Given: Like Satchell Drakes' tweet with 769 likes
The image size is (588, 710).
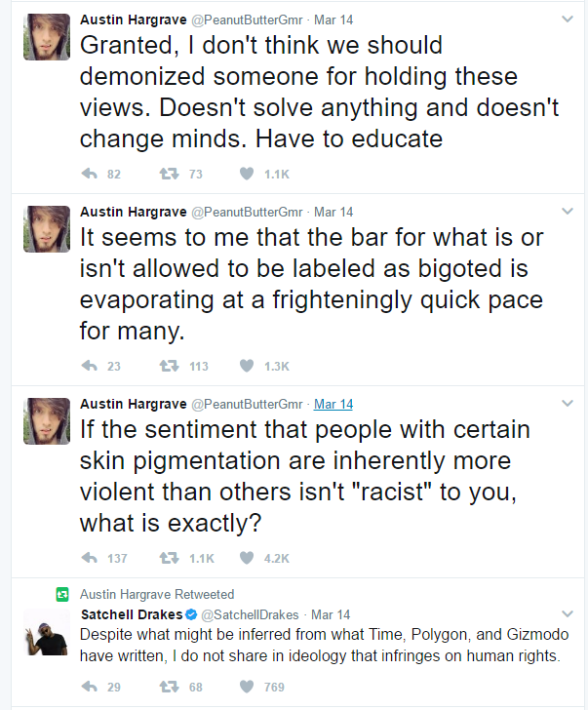Looking at the screenshot, I should (x=247, y=687).
